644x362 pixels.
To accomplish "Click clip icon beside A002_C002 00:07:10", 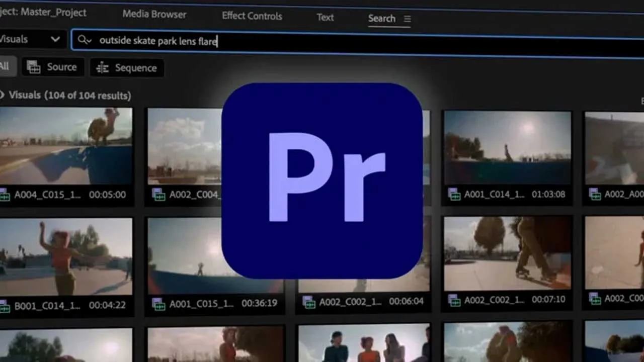I will (x=454, y=300).
